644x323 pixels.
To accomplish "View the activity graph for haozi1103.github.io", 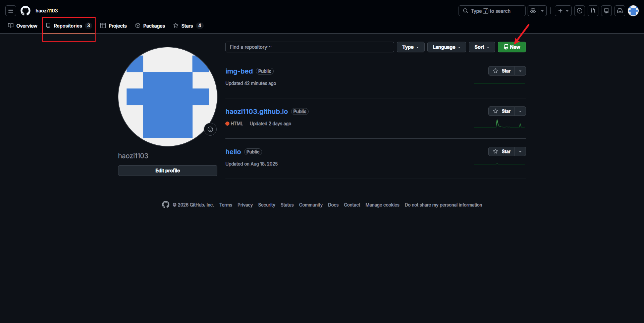I will [500, 124].
